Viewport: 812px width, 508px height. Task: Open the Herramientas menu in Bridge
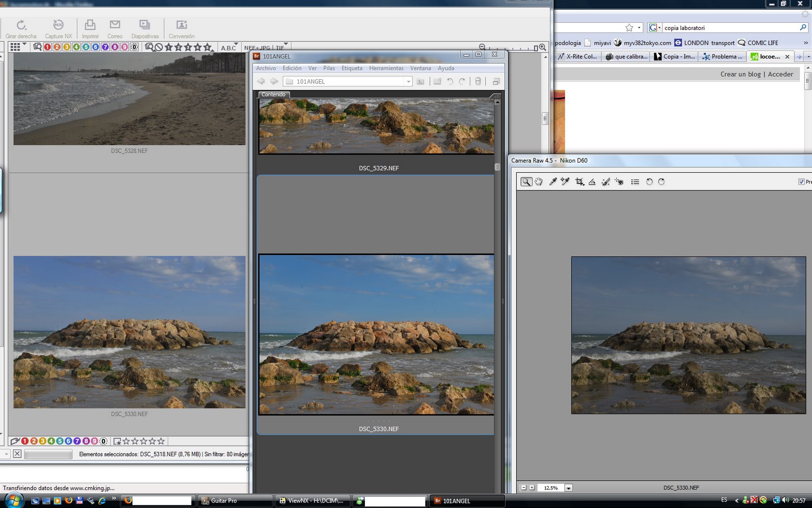click(x=386, y=68)
